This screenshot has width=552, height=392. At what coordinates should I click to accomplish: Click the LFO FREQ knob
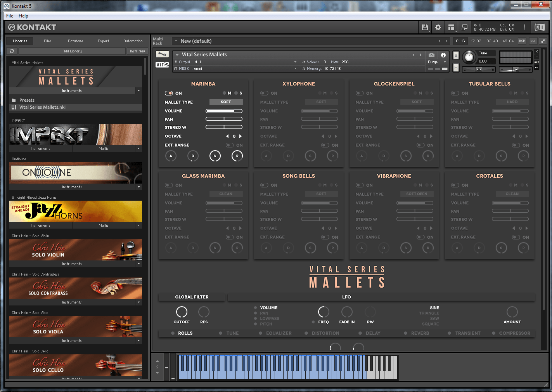(x=324, y=312)
